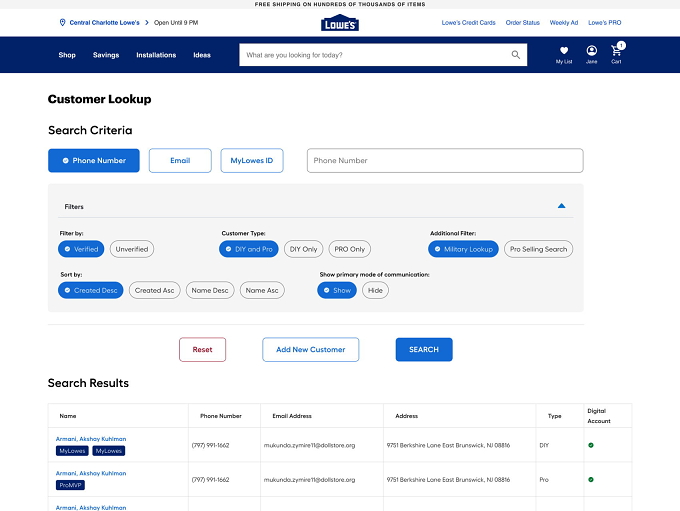Click 9751 Berkshire Lane address in DIY row
The width and height of the screenshot is (680, 511).
click(x=448, y=445)
